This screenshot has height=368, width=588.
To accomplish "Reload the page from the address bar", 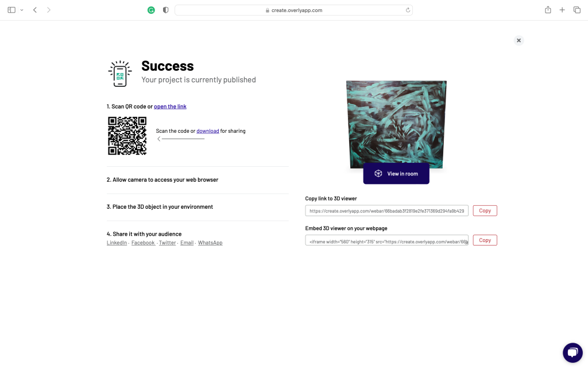I will [407, 10].
